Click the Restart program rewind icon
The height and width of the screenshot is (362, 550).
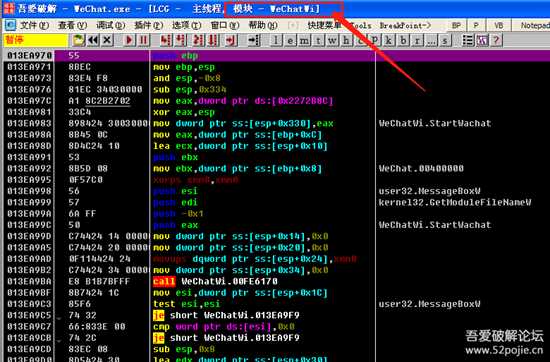click(93, 40)
